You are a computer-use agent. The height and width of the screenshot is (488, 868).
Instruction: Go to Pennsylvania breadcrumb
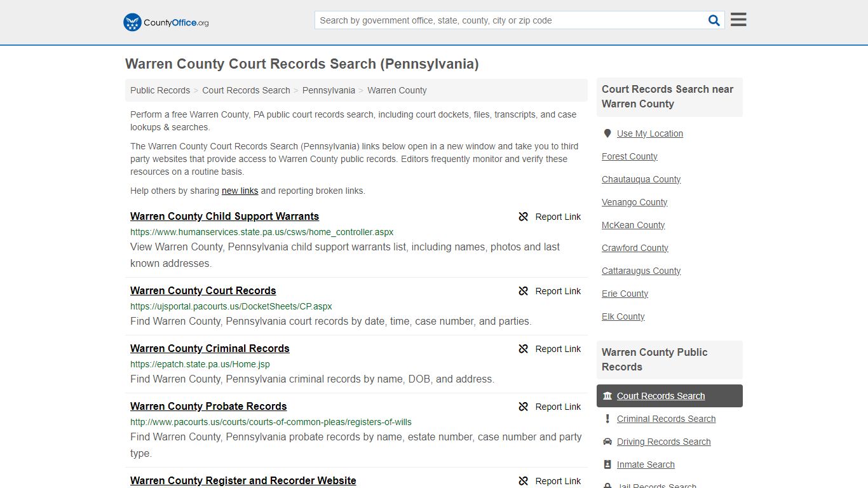[x=329, y=90]
